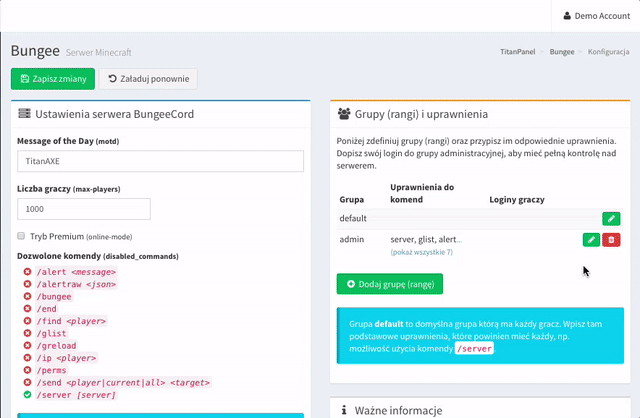Disable the enabled /server [server] command
640x418 pixels.
(26, 395)
